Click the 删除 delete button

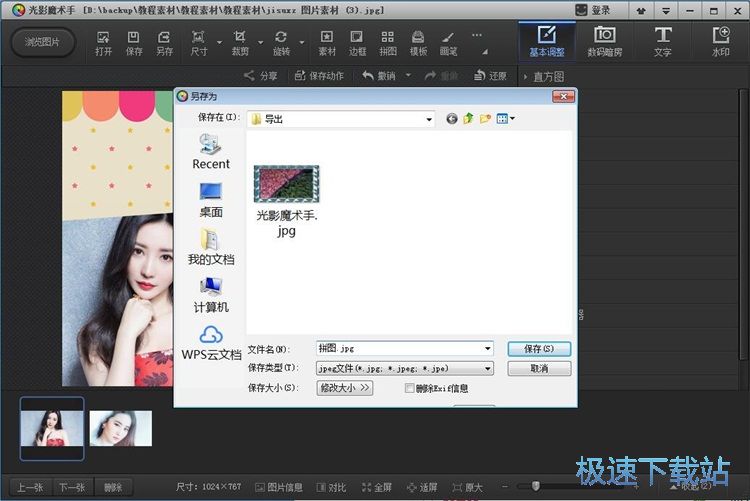[113, 487]
